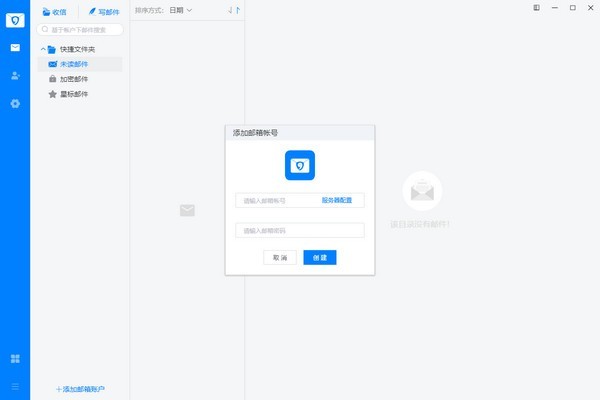Minimize the mail window

point(554,8)
